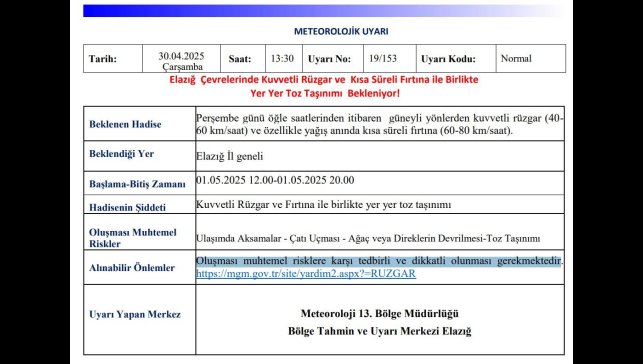The image size is (643, 364).
Task: Click the METEOROLOJİK UYARI heading
Action: pos(341,31)
